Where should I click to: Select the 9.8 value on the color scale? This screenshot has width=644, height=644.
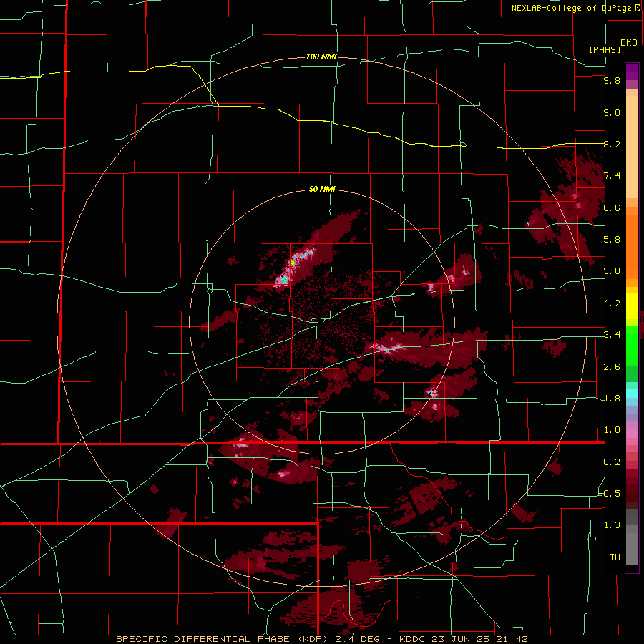point(612,80)
